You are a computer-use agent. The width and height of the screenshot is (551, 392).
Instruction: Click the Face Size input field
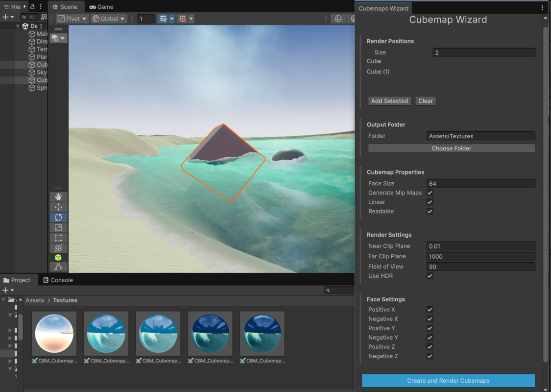481,184
